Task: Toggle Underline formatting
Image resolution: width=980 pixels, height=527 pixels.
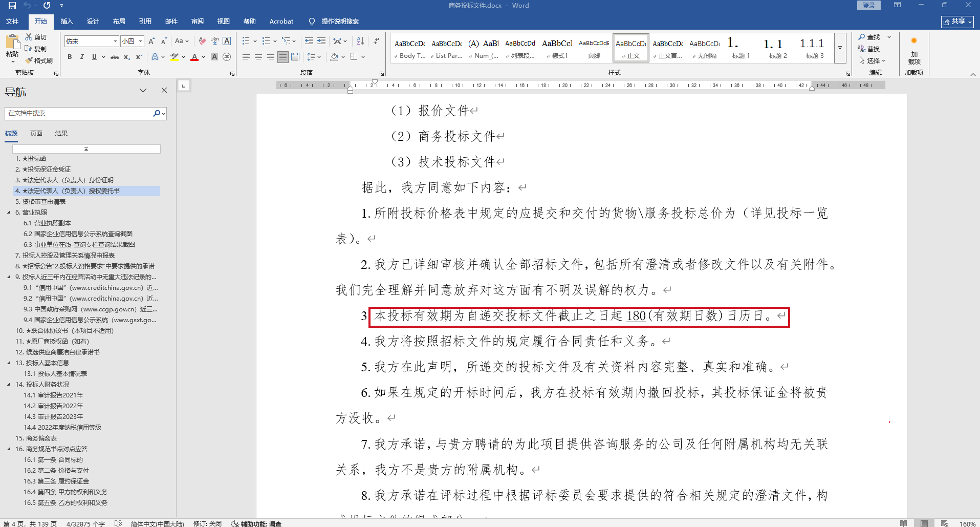Action: tap(94, 57)
